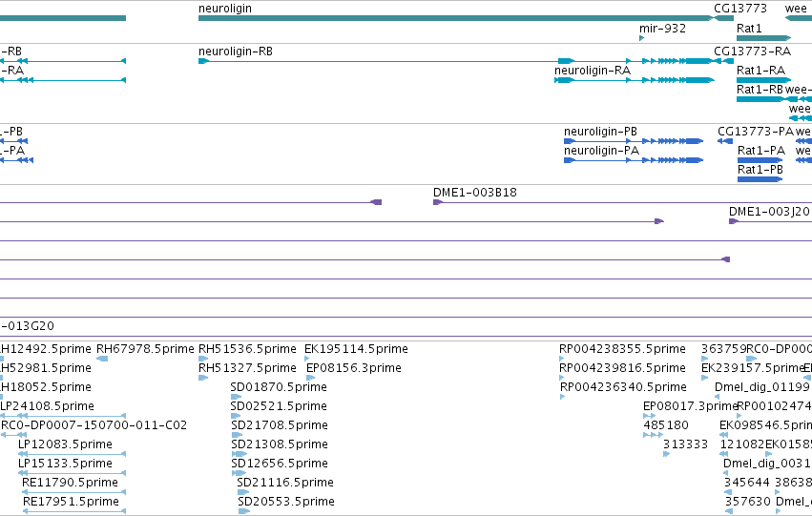Select the 357630 feature label
Image resolution: width=812 pixels, height=516 pixels.
(748, 502)
